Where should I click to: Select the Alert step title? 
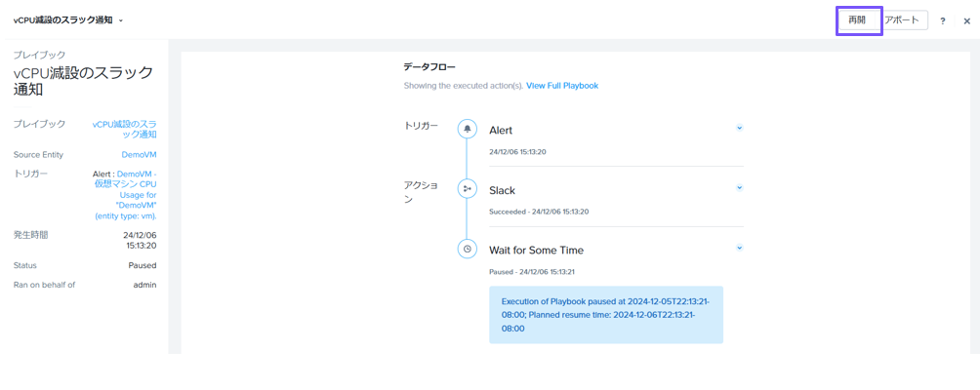coord(501,131)
